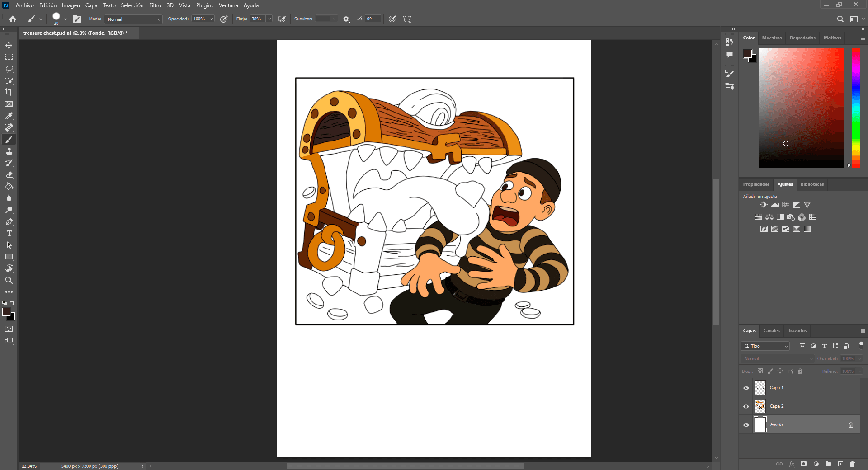Select the Lasso tool
This screenshot has width=868, height=470.
(9, 69)
